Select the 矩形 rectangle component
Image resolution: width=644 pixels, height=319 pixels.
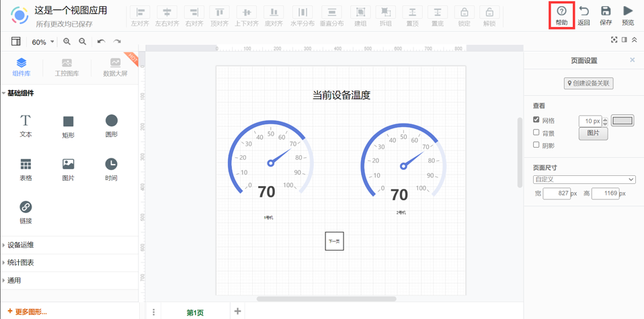point(68,121)
